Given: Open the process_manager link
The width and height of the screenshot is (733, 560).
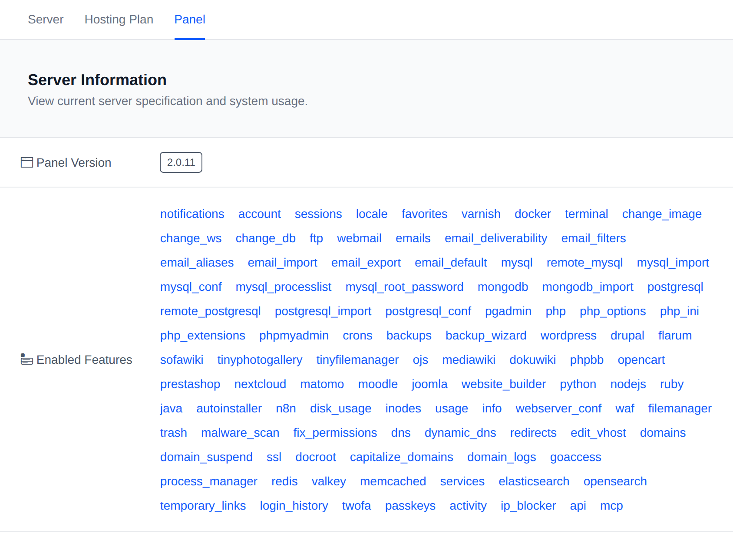Looking at the screenshot, I should point(208,481).
